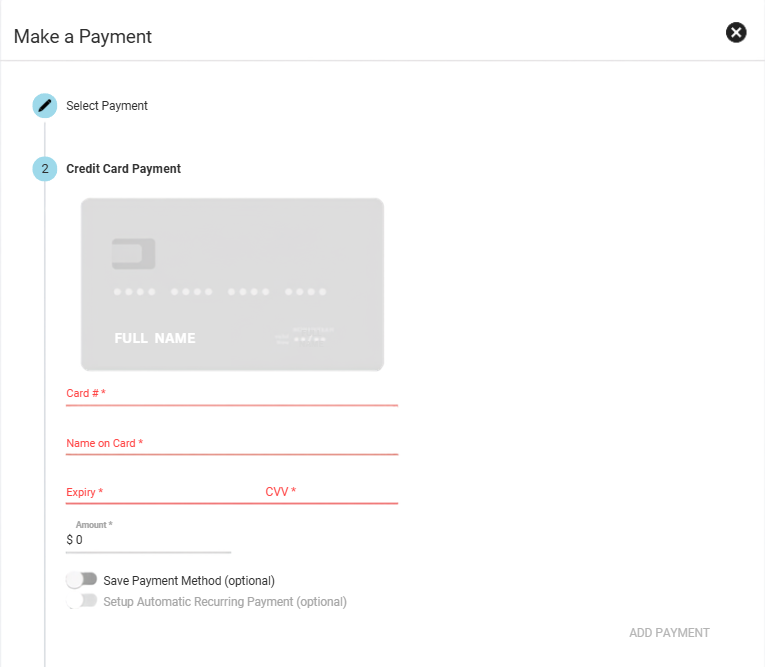
Task: Click the Setup Automatic Recurring Payment label
Action: [x=225, y=602]
